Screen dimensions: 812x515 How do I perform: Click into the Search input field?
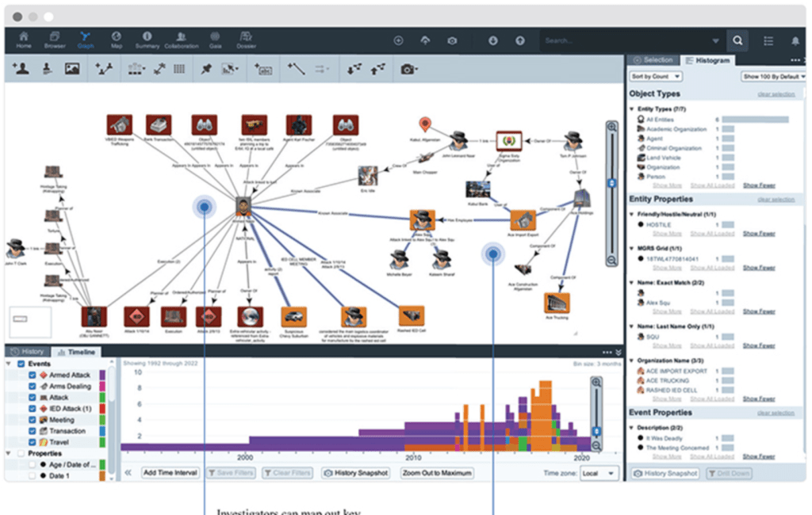pos(626,41)
